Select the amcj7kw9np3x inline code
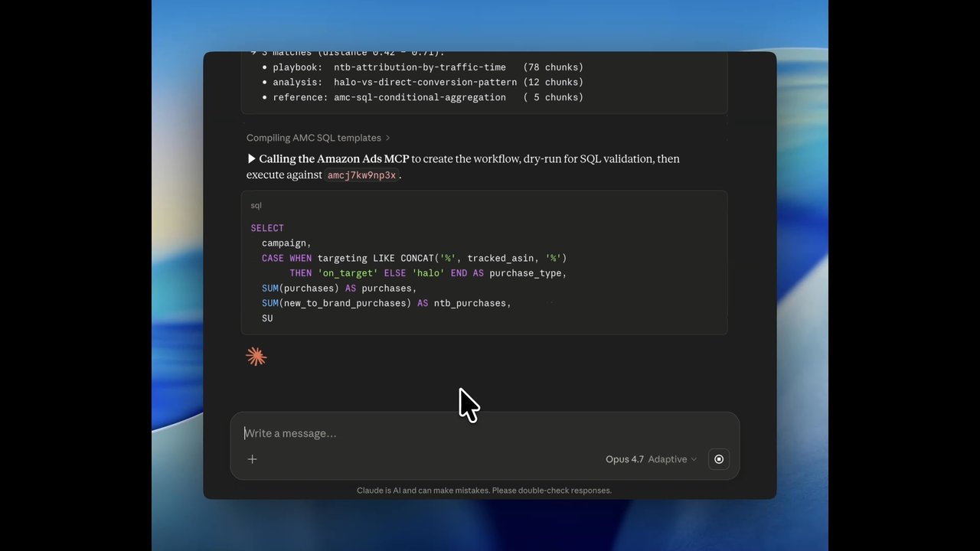 (x=361, y=175)
